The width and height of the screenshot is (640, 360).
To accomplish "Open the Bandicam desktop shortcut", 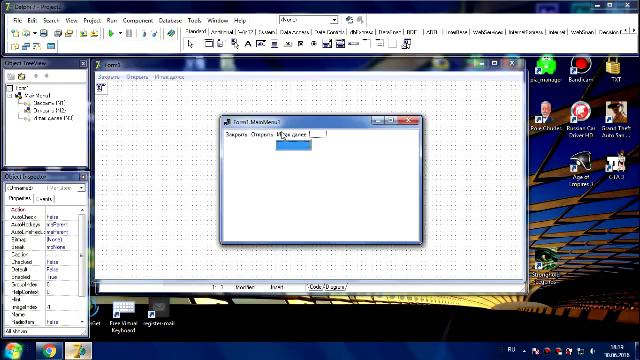I will coord(580,70).
